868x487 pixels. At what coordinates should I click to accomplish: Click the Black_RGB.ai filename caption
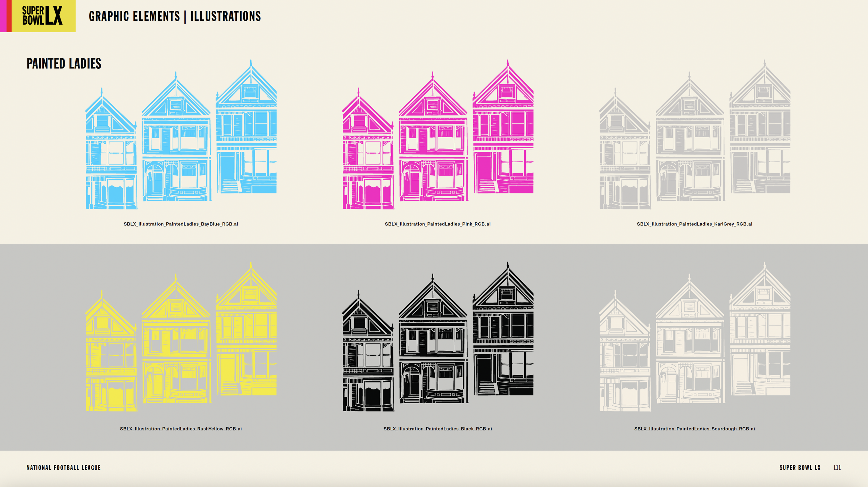click(x=437, y=429)
